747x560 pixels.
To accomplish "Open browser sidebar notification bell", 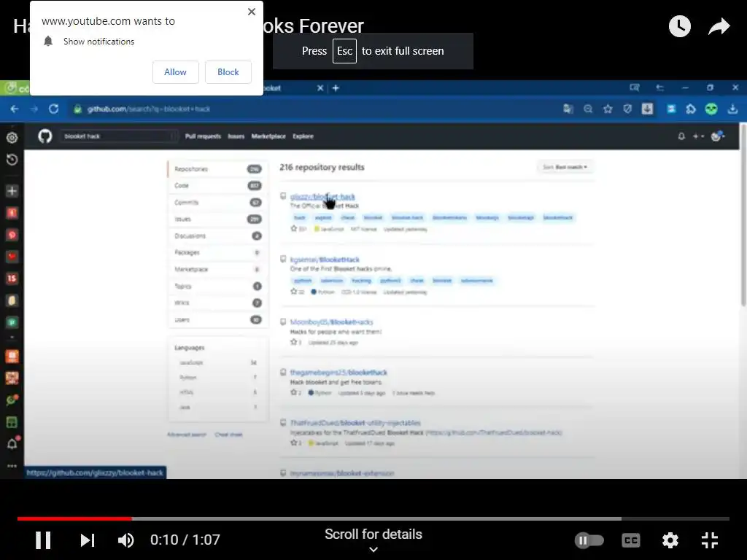I will click(12, 443).
